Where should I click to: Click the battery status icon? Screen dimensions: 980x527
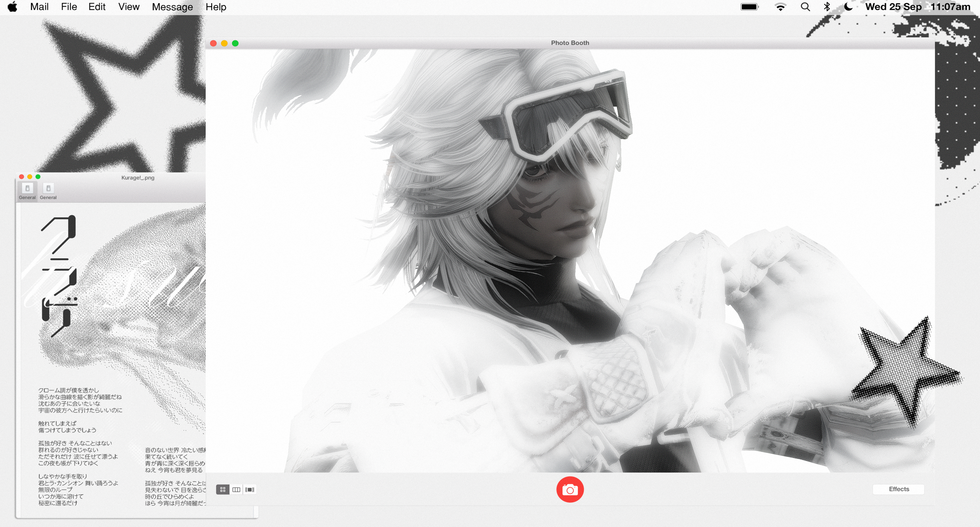(750, 7)
